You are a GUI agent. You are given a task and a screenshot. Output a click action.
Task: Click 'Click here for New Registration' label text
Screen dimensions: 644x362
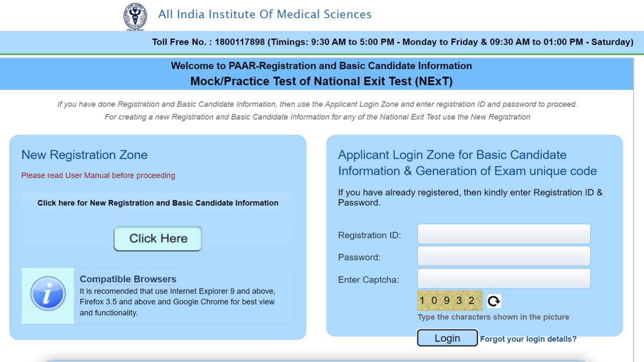[x=158, y=203]
